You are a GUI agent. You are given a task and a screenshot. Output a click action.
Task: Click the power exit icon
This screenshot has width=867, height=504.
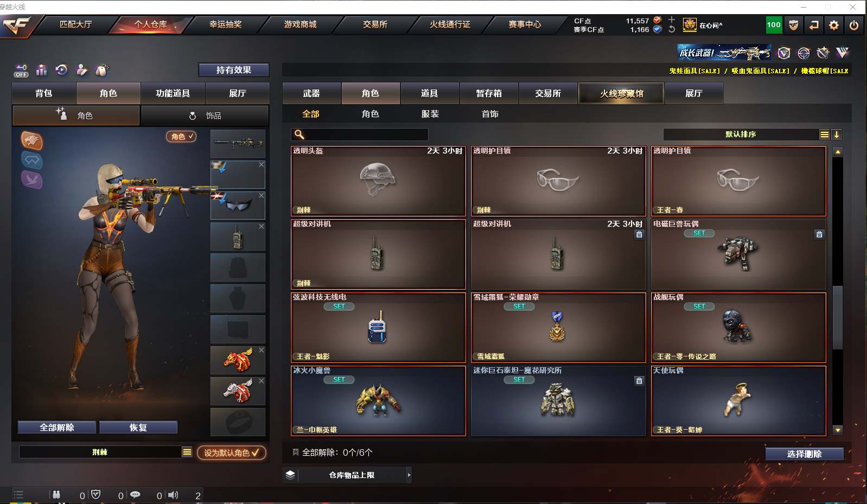(x=854, y=25)
